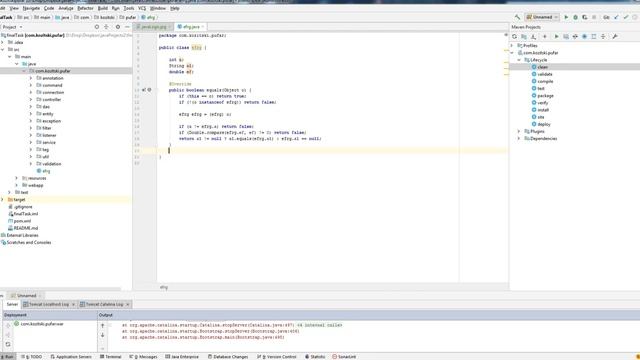The width and height of the screenshot is (640, 360).
Task: Click the Build project hammer icon
Action: 517,17
